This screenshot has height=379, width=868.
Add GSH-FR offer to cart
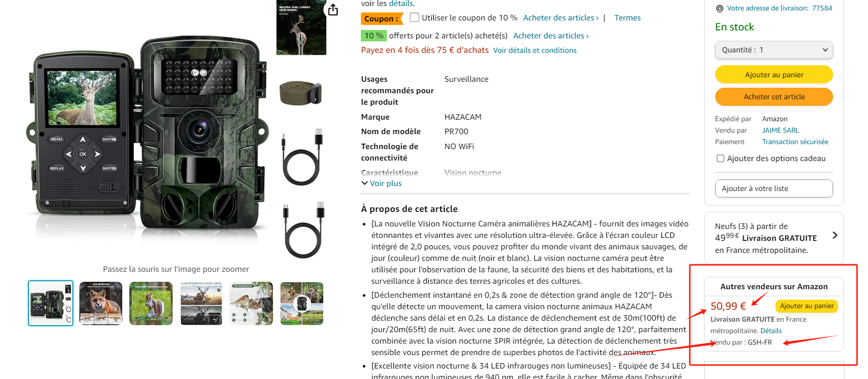point(807,306)
